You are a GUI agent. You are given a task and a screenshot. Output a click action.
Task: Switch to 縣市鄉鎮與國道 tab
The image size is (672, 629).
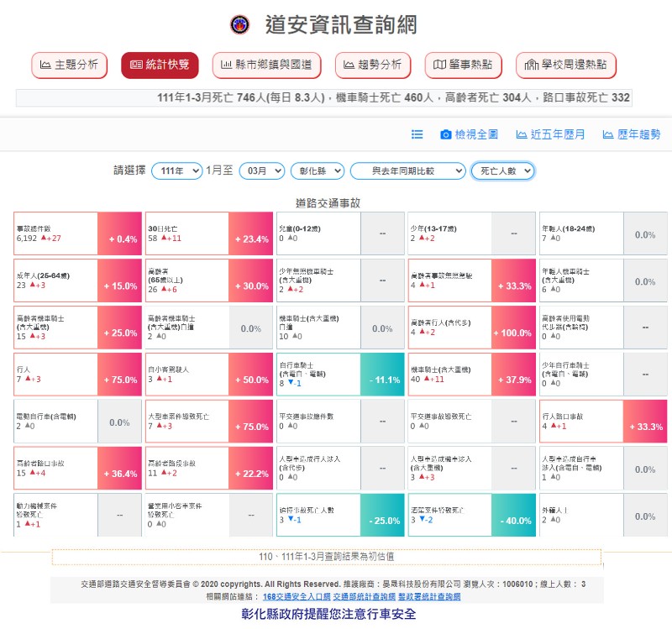[266, 66]
